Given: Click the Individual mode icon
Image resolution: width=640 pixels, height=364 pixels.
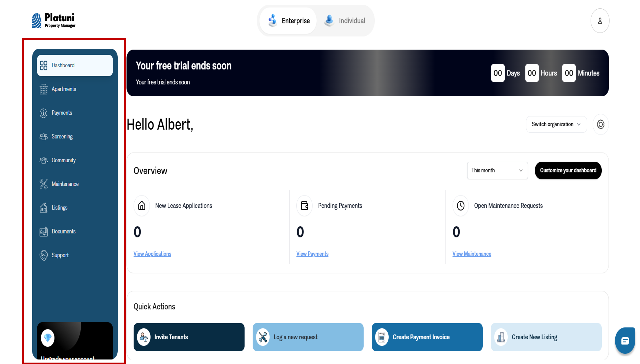Looking at the screenshot, I should (x=329, y=21).
